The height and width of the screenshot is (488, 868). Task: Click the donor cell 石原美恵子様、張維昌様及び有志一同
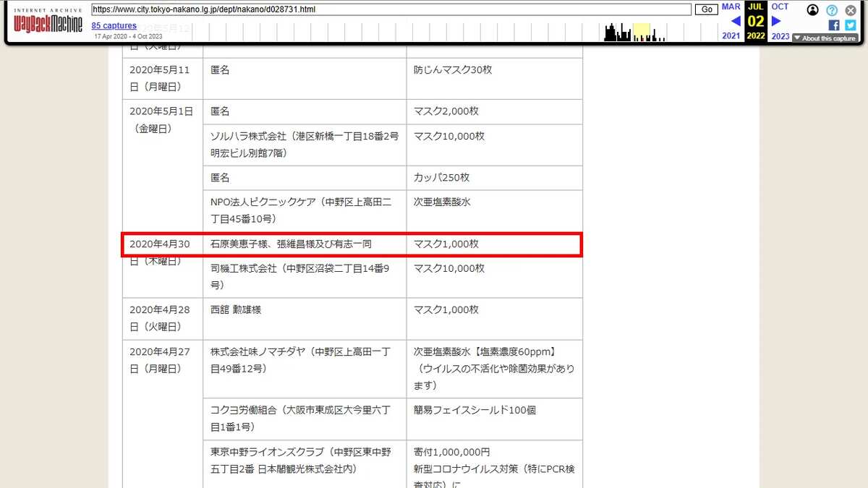click(305, 244)
